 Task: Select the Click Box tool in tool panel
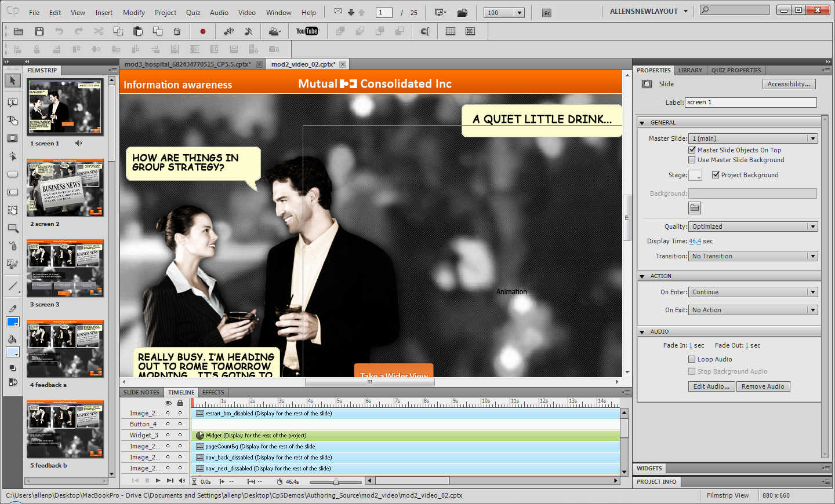[12, 156]
